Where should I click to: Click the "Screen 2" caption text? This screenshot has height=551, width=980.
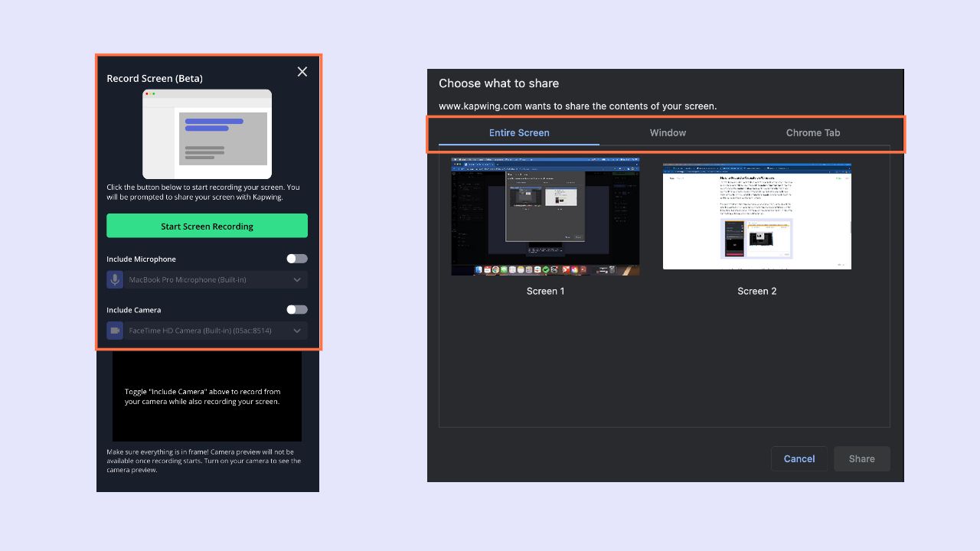click(x=756, y=292)
